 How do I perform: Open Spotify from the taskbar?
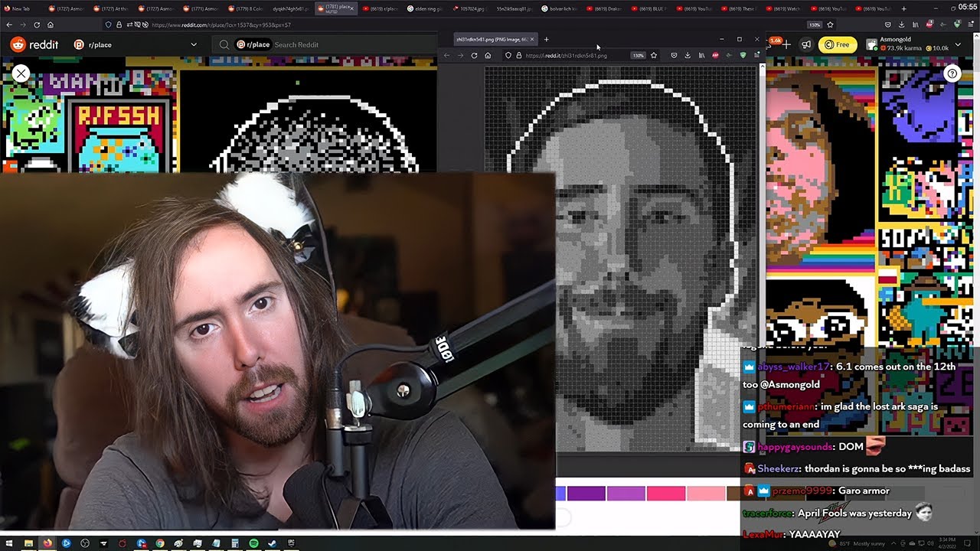(x=253, y=543)
